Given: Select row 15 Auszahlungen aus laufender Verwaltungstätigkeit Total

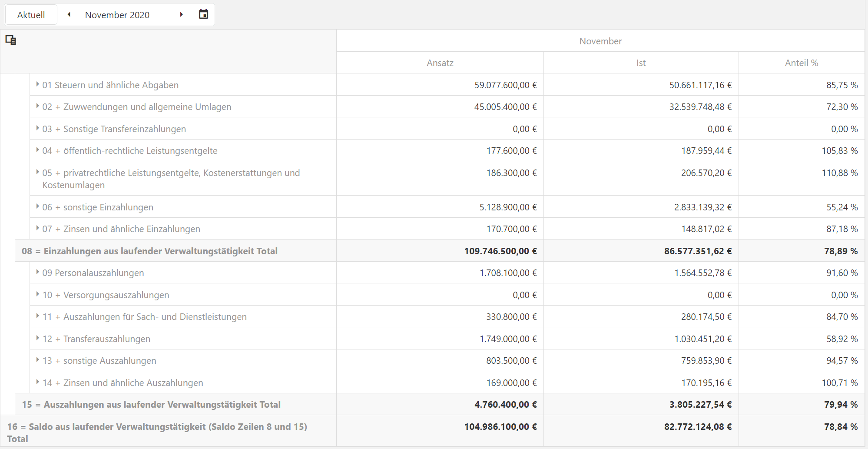Looking at the screenshot, I should 440,404.
